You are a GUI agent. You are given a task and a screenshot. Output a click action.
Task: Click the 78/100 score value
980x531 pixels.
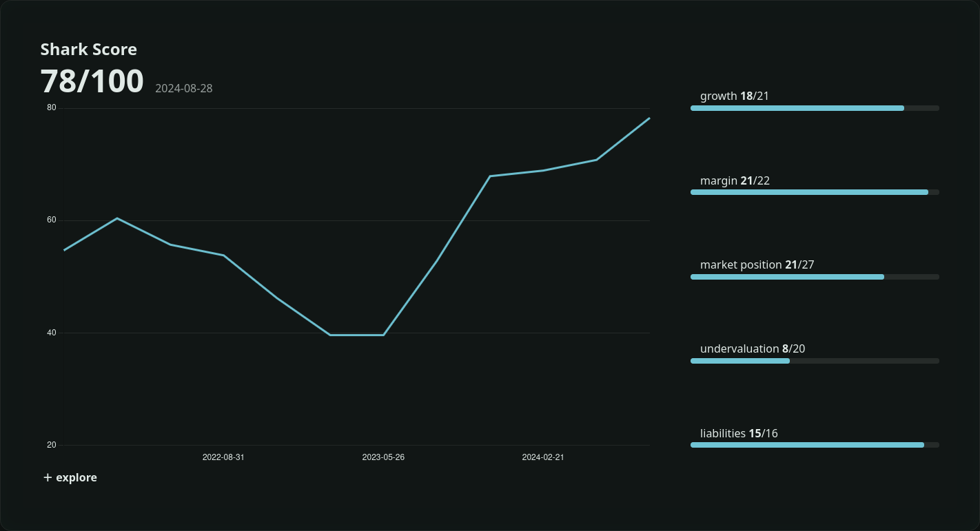[x=92, y=81]
